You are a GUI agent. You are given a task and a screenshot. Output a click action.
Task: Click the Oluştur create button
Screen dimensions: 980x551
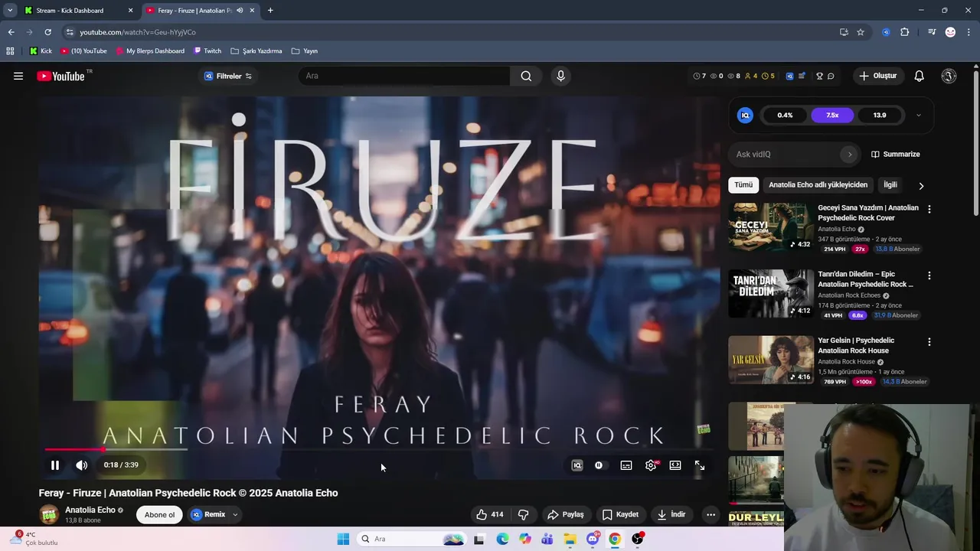[877, 76]
